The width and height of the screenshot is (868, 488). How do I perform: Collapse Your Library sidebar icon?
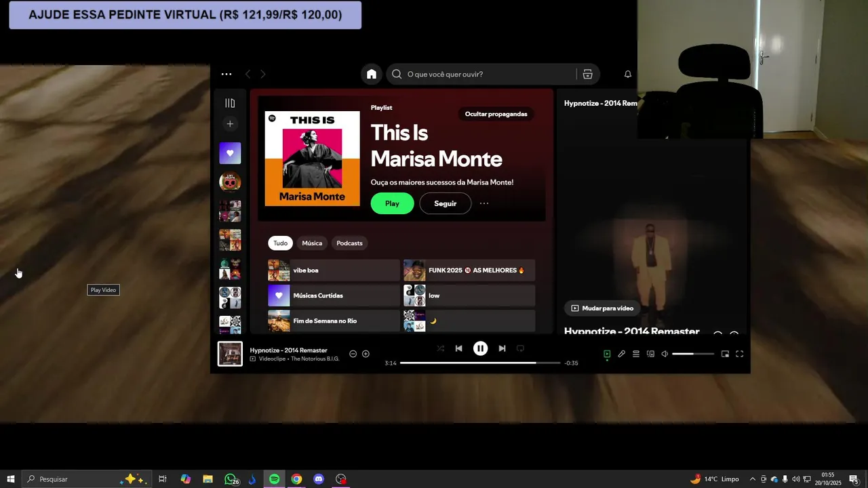(x=230, y=103)
